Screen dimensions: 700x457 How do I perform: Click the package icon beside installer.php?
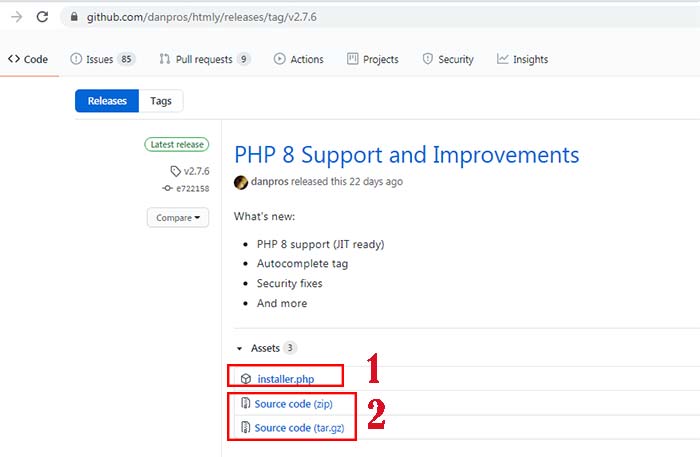[x=246, y=379]
